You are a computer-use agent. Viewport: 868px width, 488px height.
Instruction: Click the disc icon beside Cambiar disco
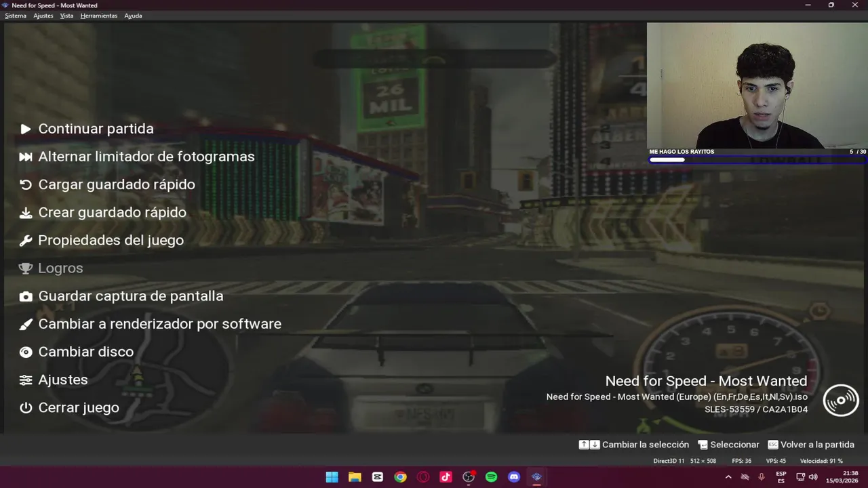pyautogui.click(x=26, y=352)
